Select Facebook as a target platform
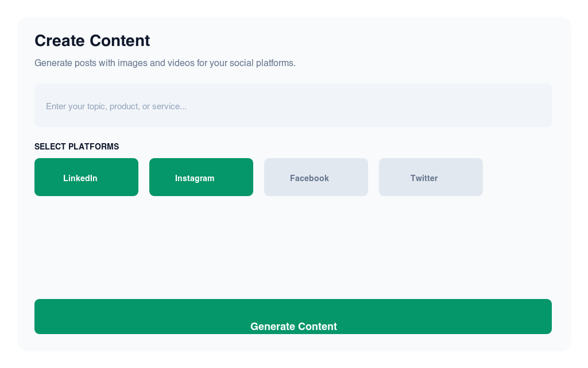The width and height of the screenshot is (588, 368). (x=316, y=177)
